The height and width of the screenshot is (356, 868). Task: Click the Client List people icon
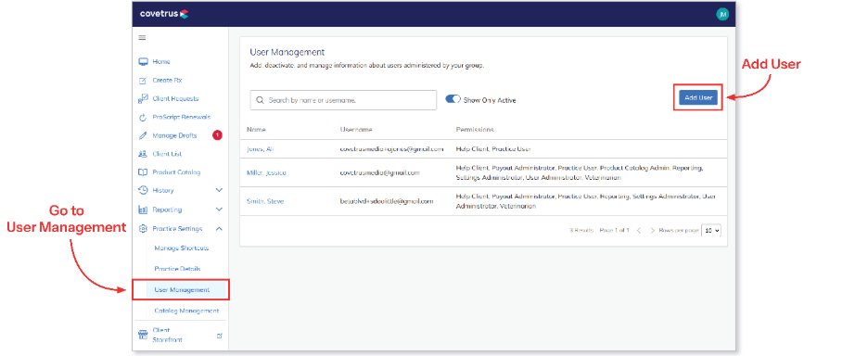(x=143, y=154)
